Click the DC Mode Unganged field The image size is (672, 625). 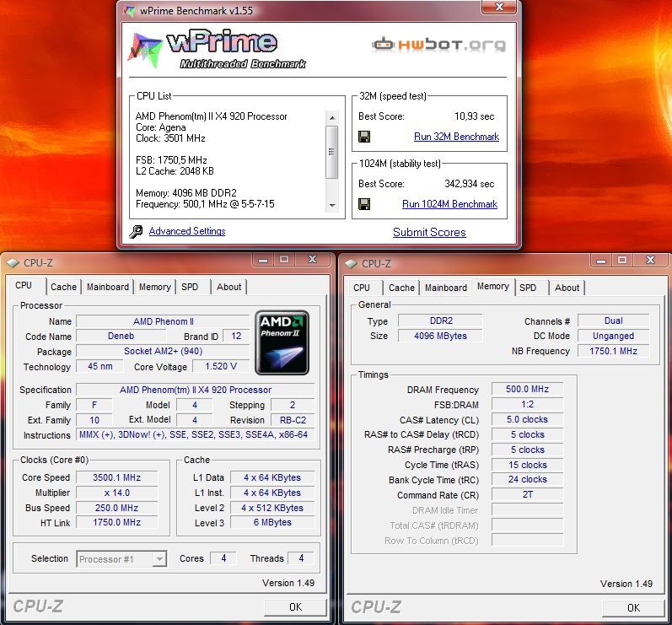(613, 336)
